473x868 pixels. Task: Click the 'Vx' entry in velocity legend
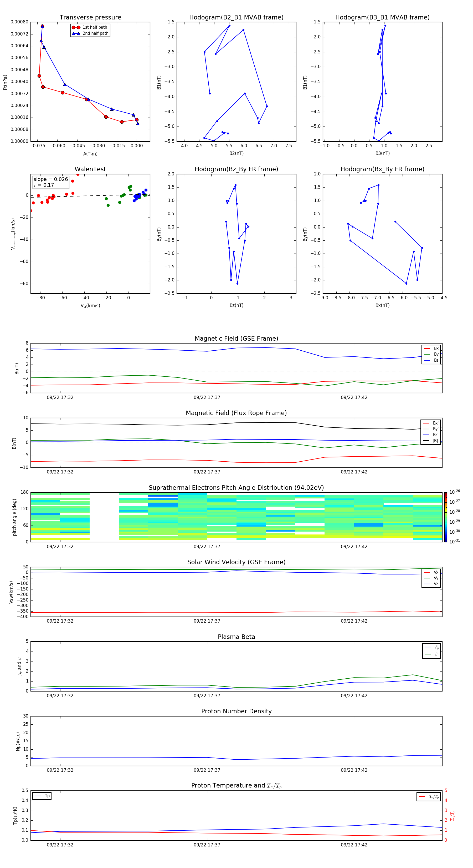pyautogui.click(x=431, y=572)
